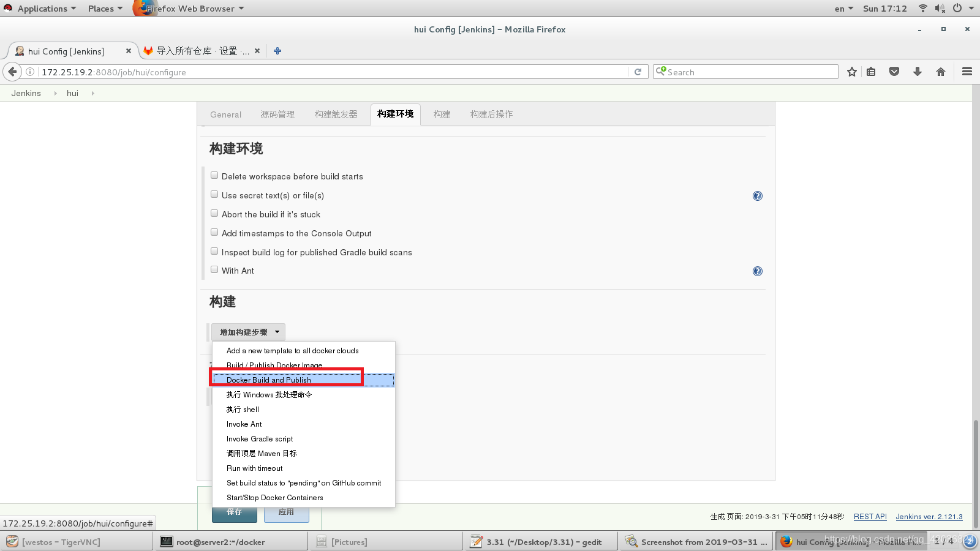
Task: Open the downloads arrow icon
Action: pos(918,72)
